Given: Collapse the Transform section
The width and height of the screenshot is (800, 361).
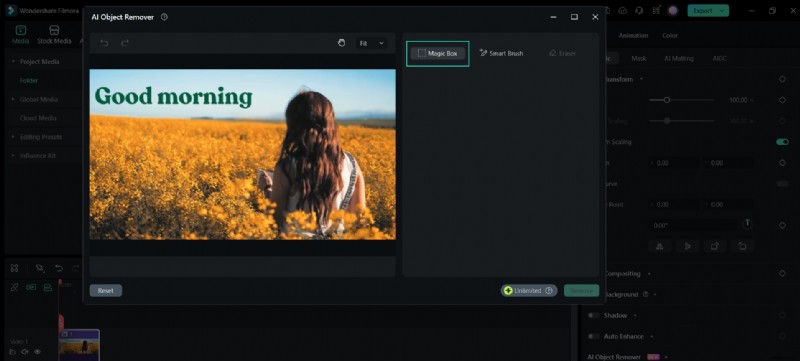Looking at the screenshot, I should [x=641, y=80].
